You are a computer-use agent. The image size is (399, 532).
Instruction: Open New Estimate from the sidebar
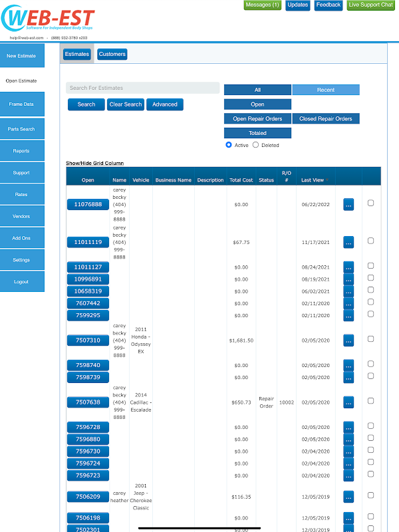[x=22, y=56]
